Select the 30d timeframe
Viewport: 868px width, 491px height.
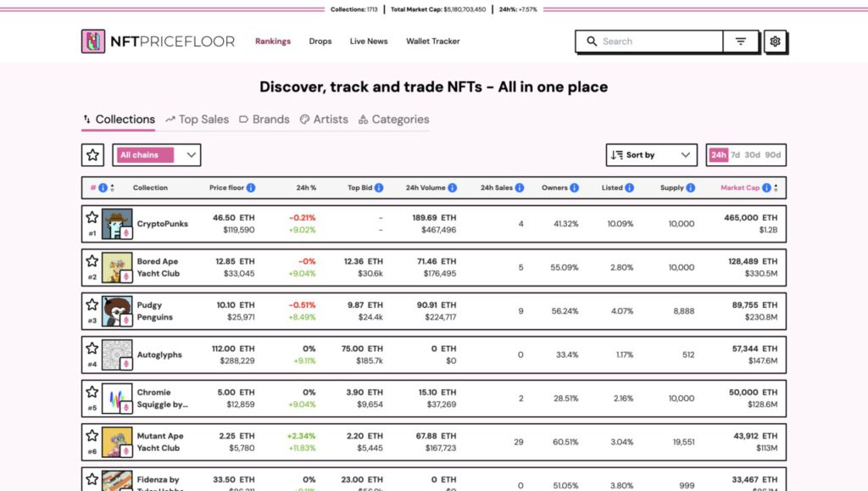tap(752, 155)
